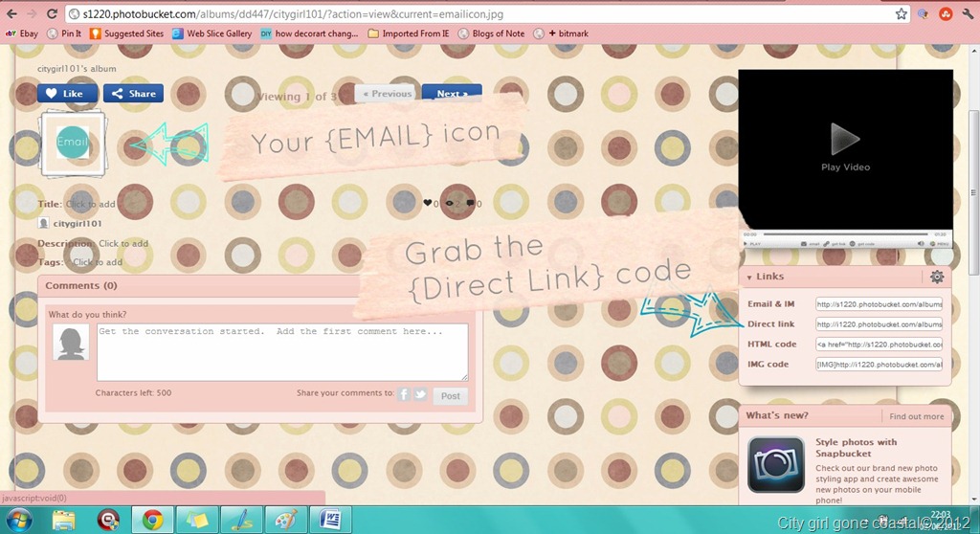Go back with the browser back arrow
This screenshot has width=980, height=534.
(11, 13)
